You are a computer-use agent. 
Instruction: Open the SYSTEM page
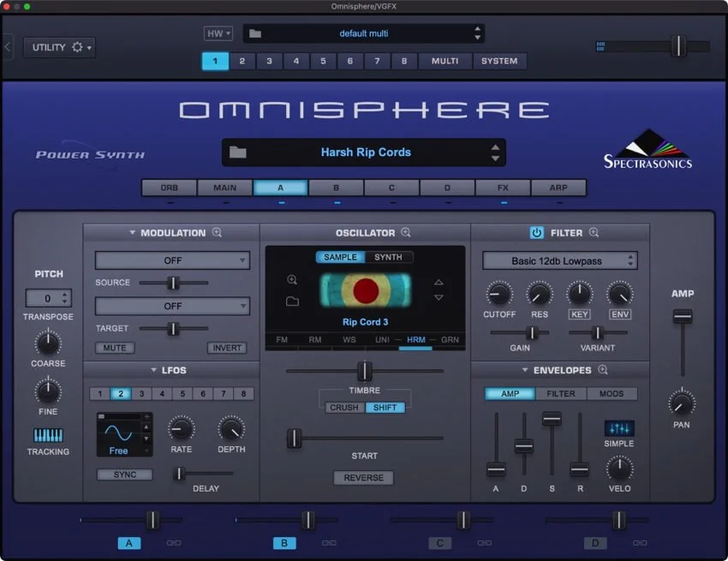(x=499, y=61)
